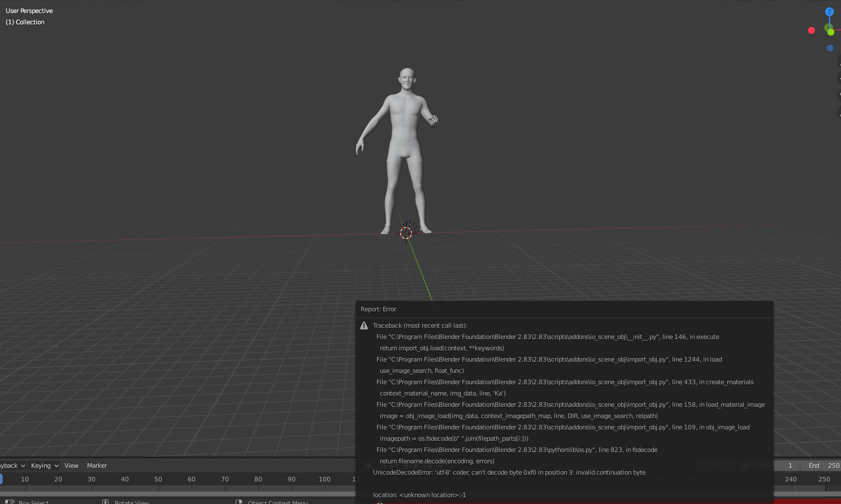Click the warning triangle icon in the error report

[364, 326]
